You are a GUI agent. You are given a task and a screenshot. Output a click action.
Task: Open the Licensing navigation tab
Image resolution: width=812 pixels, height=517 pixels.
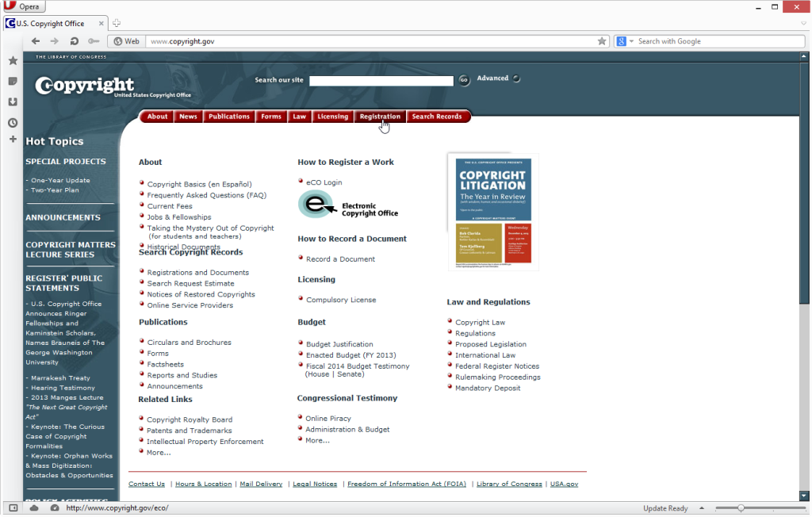pos(332,117)
